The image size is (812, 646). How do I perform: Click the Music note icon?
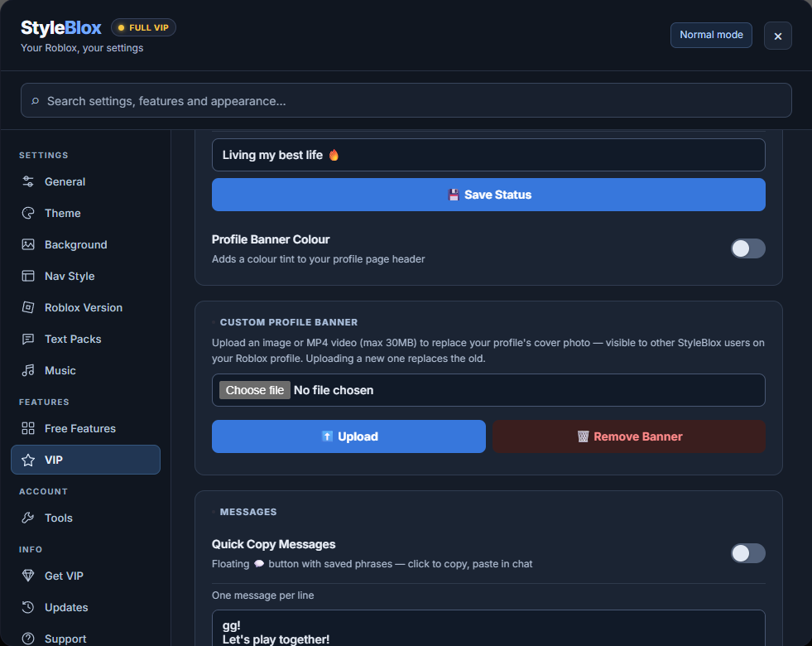28,370
